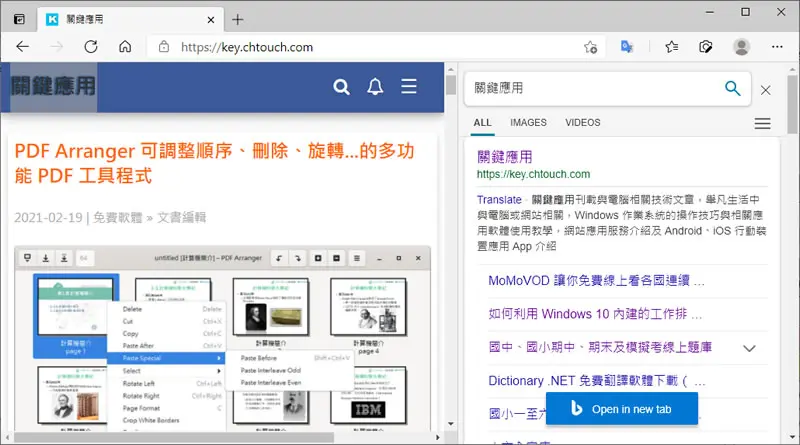Click the Open in new tab button
The width and height of the screenshot is (800, 445).
pos(622,409)
